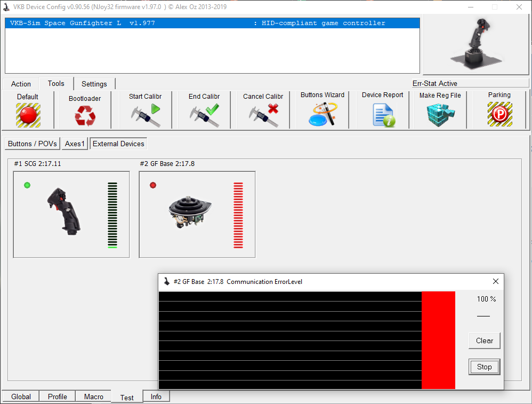Switch to the Action tab
This screenshot has height=404, width=532.
click(21, 84)
